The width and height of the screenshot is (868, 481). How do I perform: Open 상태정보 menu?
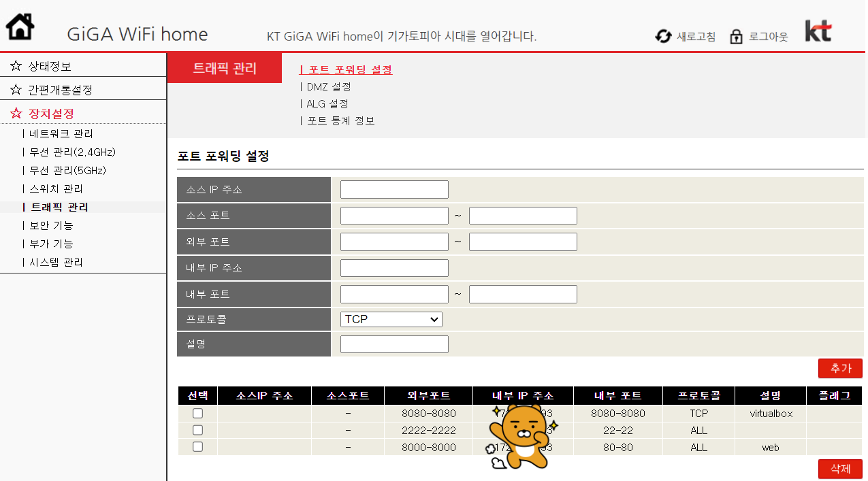(50, 66)
